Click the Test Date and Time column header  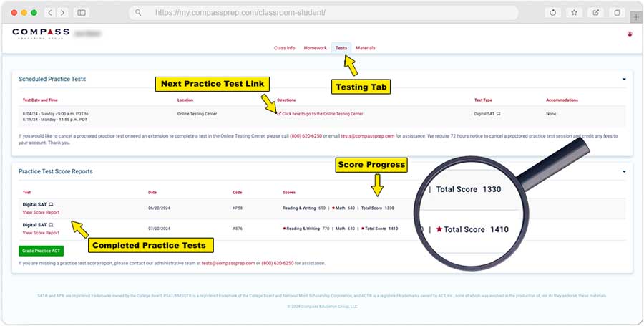pos(40,100)
